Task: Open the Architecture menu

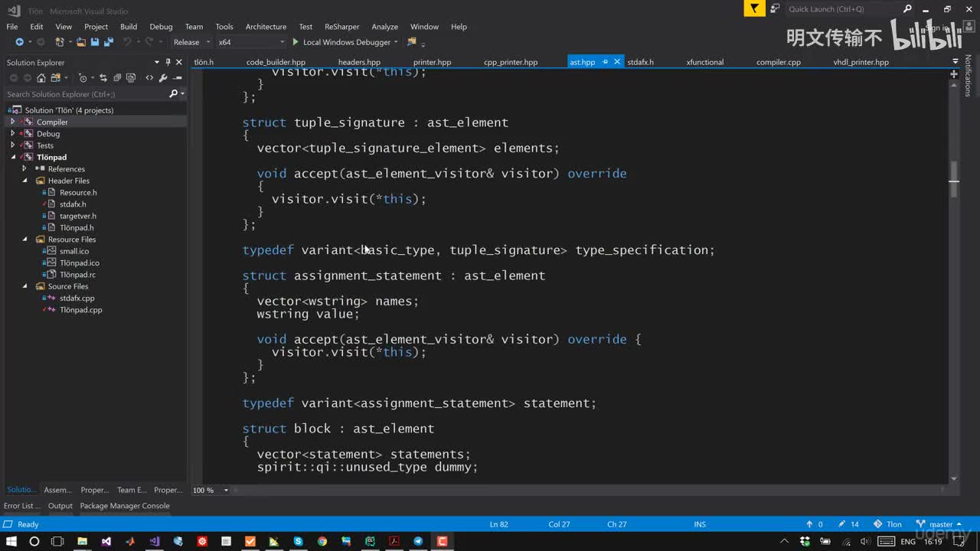Action: [x=266, y=26]
